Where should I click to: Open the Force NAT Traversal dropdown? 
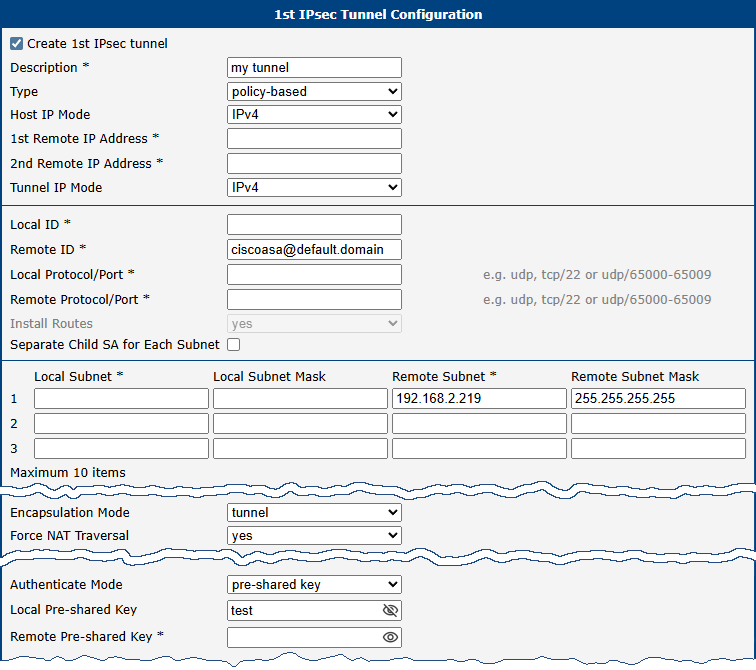pos(314,536)
